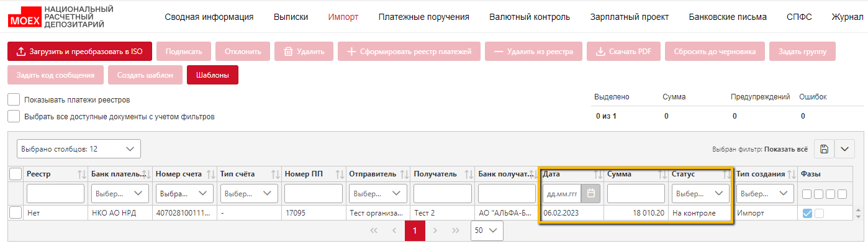Sort by Статус column arrows
868x246 pixels.
tap(727, 175)
